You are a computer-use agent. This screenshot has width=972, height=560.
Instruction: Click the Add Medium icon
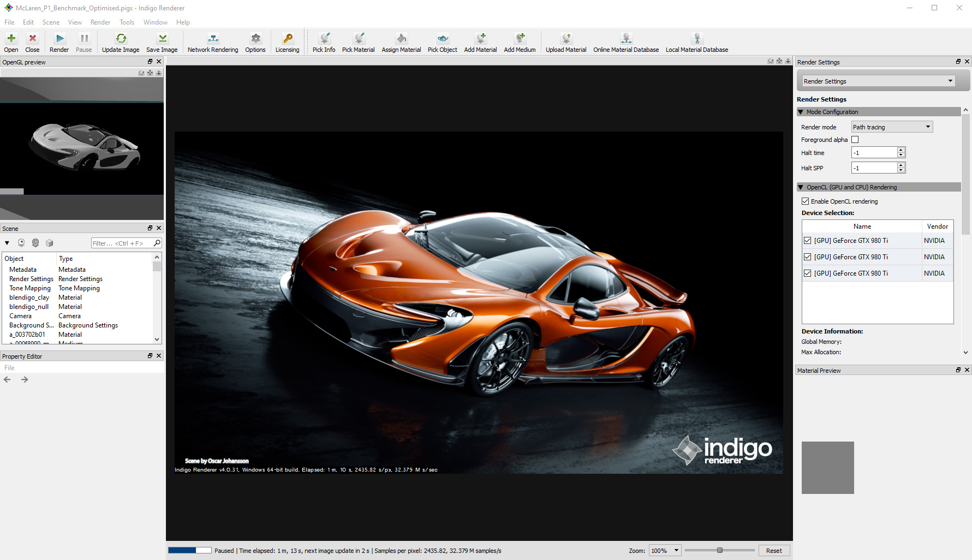(520, 43)
